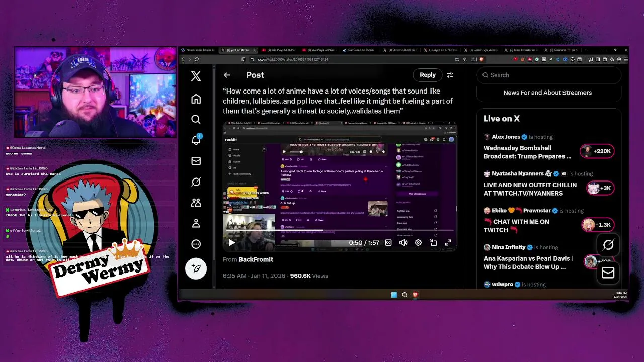Click the quoted post text about anime
Image resolution: width=644 pixels, height=362 pixels.
click(338, 101)
